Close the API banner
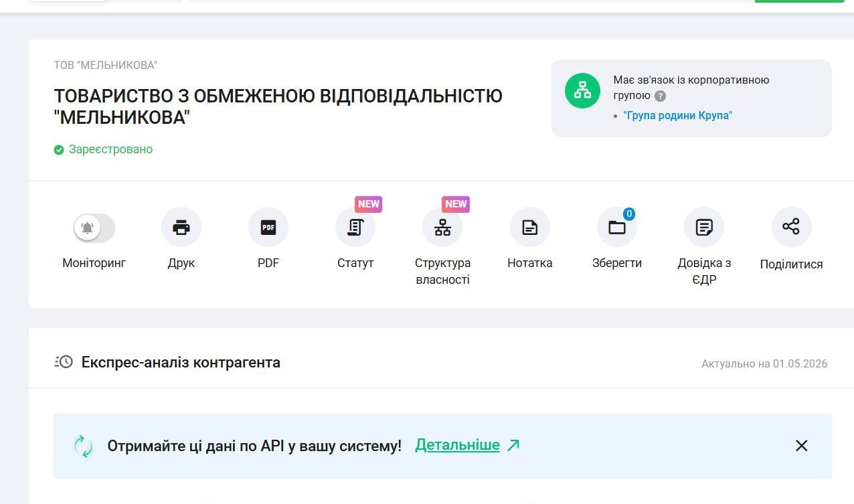The width and height of the screenshot is (854, 504). pos(802,446)
